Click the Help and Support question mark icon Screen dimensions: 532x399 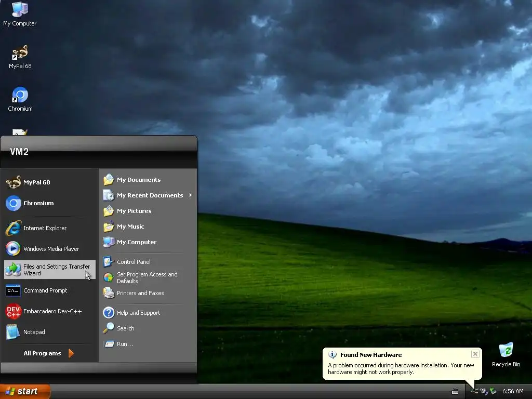pos(109,312)
